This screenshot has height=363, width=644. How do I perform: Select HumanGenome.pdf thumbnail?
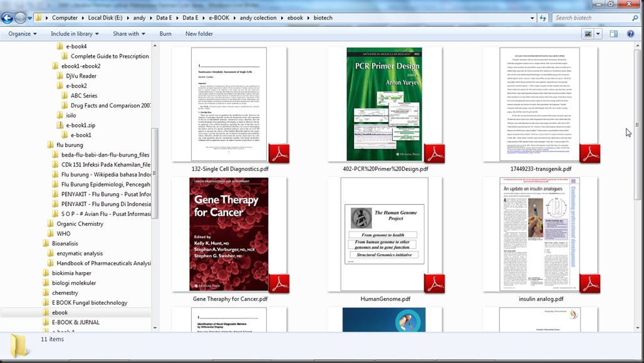click(385, 234)
